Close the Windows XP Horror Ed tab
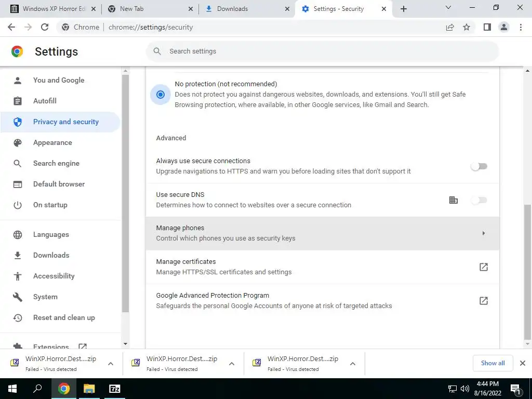Screen dimensions: 532x399 tap(94, 9)
